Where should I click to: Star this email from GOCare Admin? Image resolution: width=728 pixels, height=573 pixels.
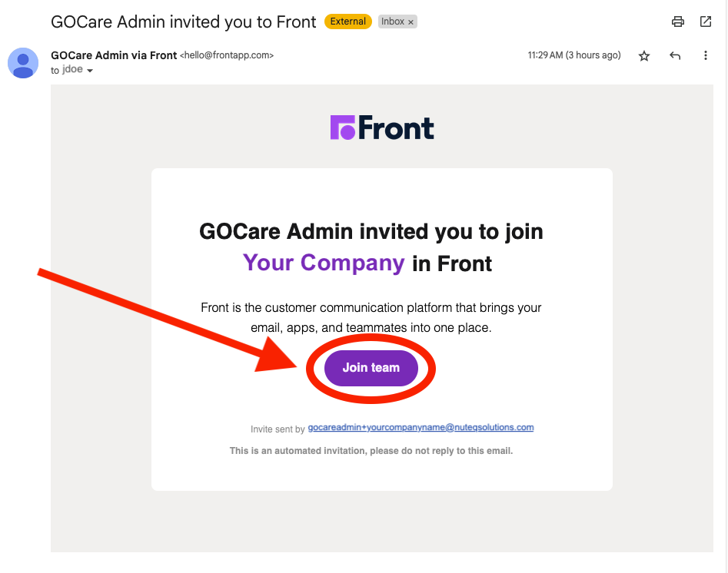[643, 56]
